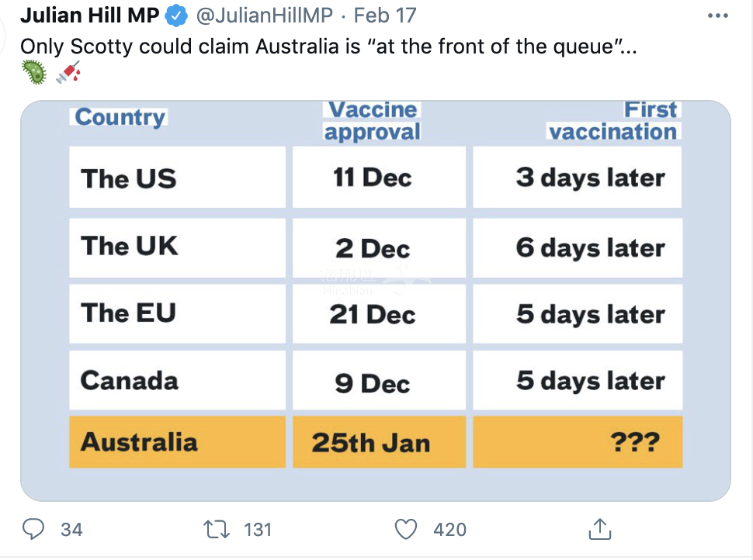Click the 25th Jan orange cell
Screen dimensions: 753x560
point(380,441)
